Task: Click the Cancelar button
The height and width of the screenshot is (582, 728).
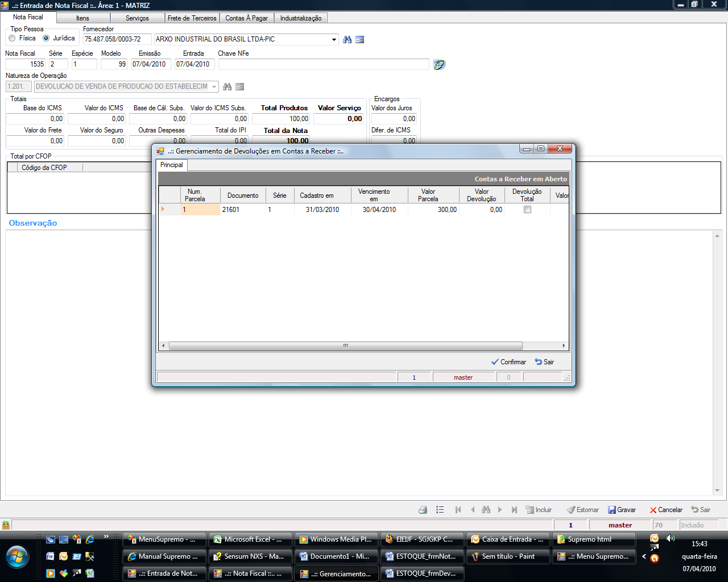Action: click(666, 510)
